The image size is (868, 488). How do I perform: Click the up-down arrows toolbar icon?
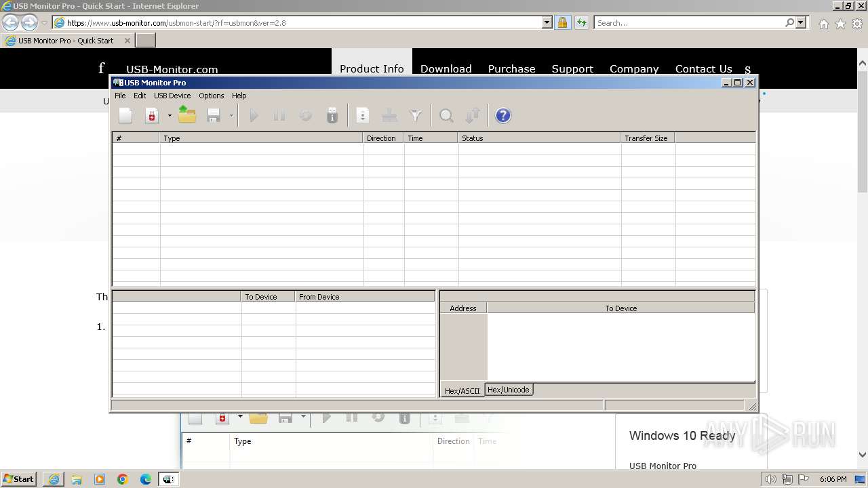(x=473, y=116)
